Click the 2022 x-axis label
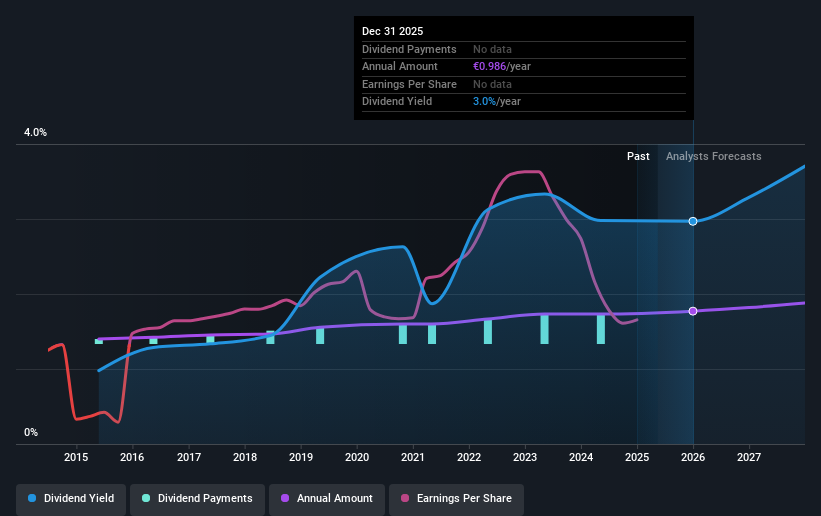Image resolution: width=821 pixels, height=516 pixels. (469, 457)
